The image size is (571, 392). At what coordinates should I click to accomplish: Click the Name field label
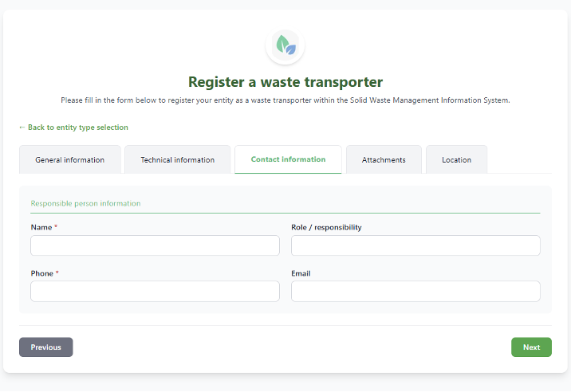(41, 228)
